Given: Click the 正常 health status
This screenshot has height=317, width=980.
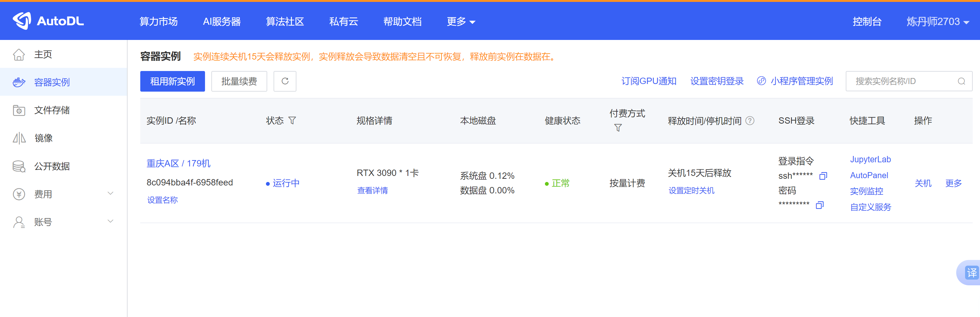Looking at the screenshot, I should 560,183.
